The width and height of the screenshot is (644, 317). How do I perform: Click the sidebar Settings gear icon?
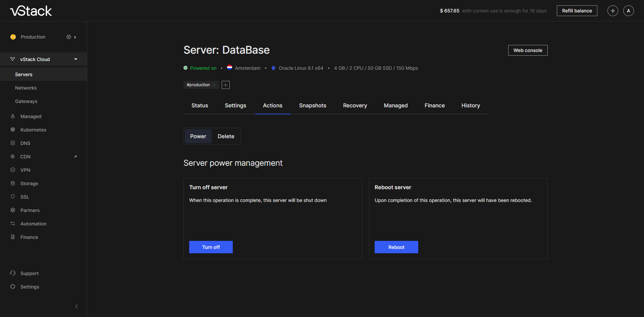(x=13, y=286)
